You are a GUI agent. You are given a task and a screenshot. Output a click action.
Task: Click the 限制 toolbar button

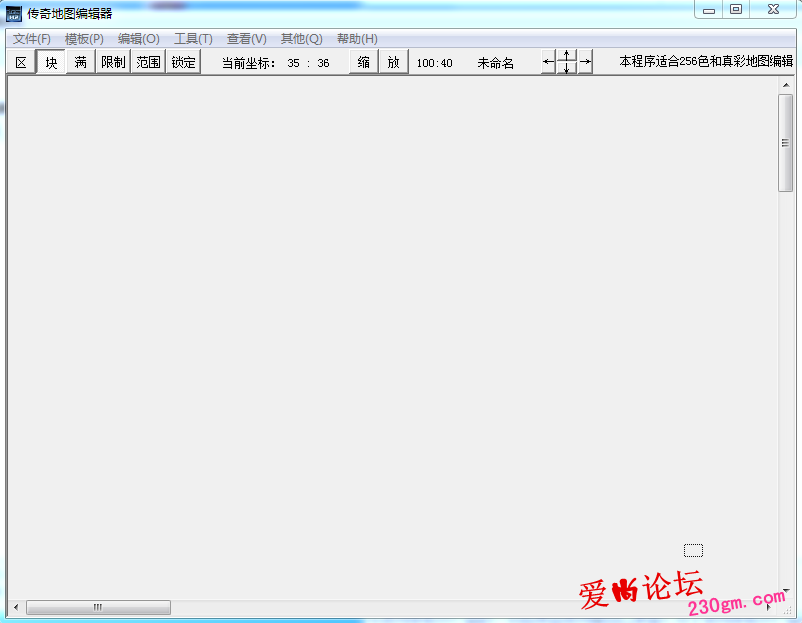pyautogui.click(x=113, y=62)
